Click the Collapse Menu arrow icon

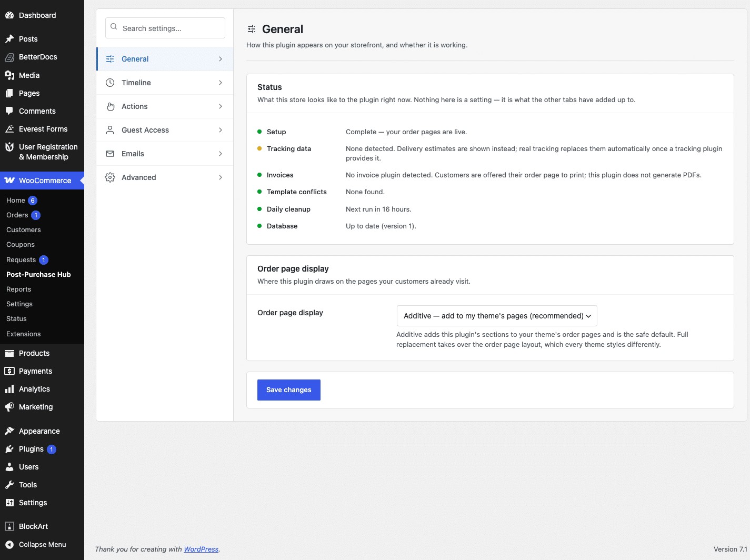click(x=9, y=545)
